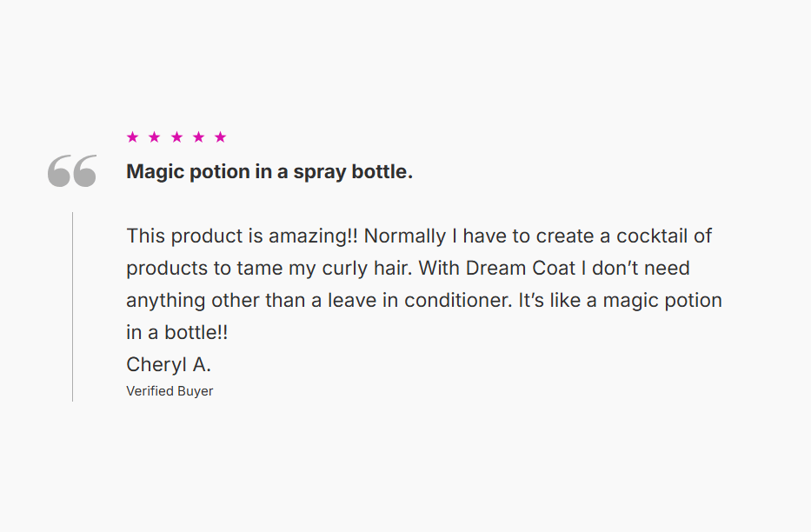Click the vertical gray divider line
This screenshot has width=811, height=532.
72,307
